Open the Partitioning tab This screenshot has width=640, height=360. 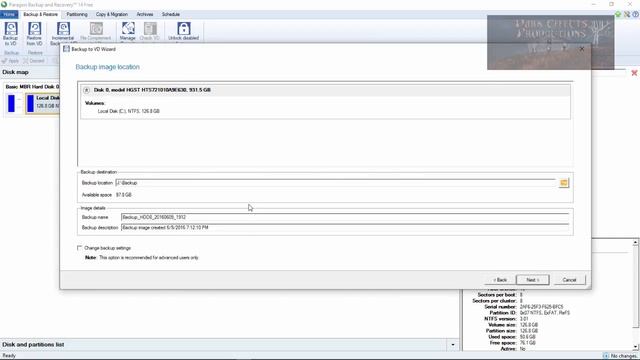[x=77, y=14]
